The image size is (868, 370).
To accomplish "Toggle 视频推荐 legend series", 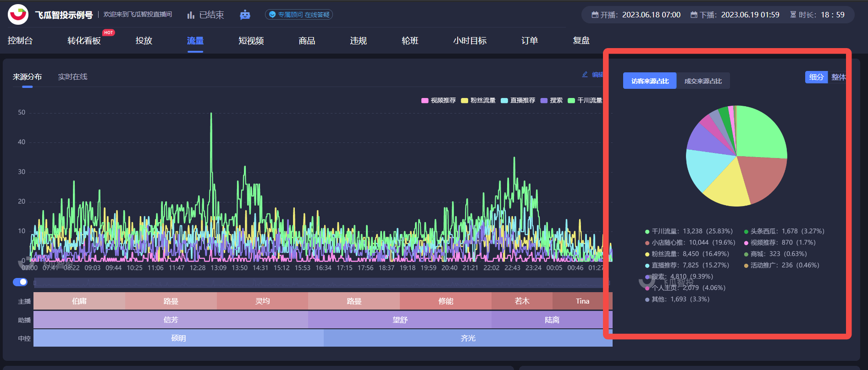I will [438, 100].
